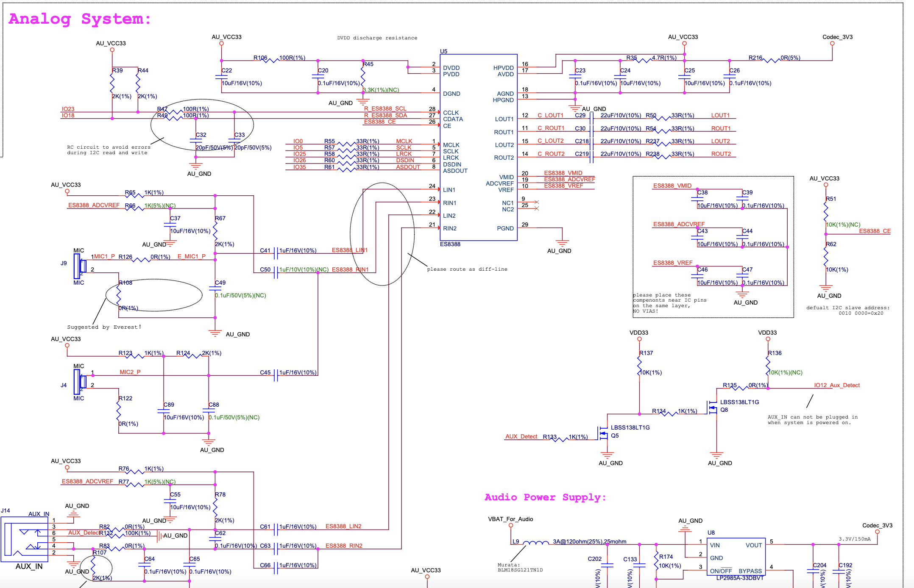The width and height of the screenshot is (914, 588).
Task: Select the ASDOUT net label in red
Action: 408,167
